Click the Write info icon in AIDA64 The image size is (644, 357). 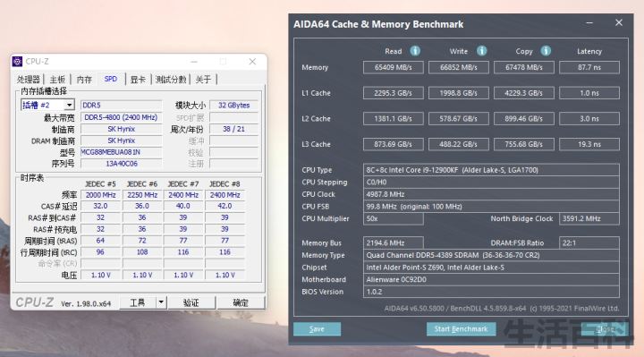click(481, 50)
